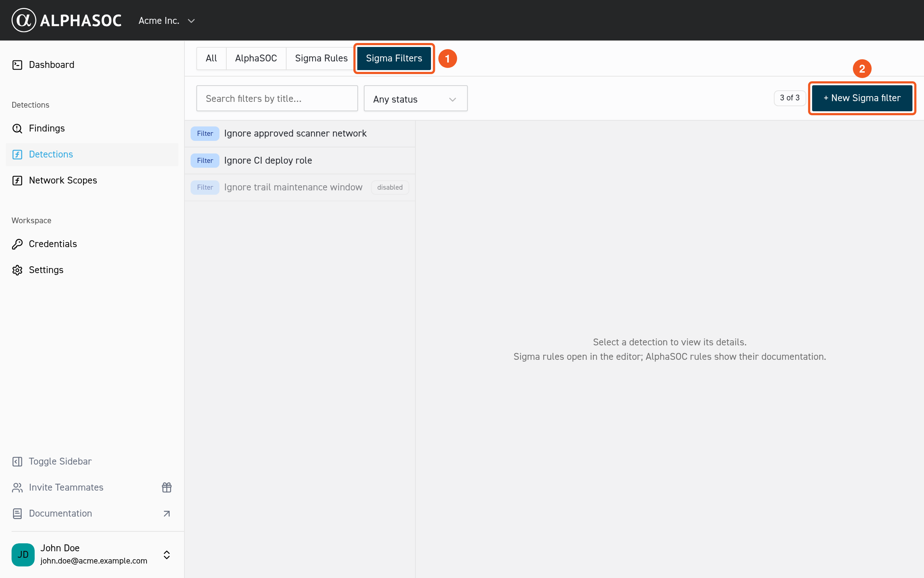
Task: Click the 3 of 3 count badge
Action: tap(790, 98)
